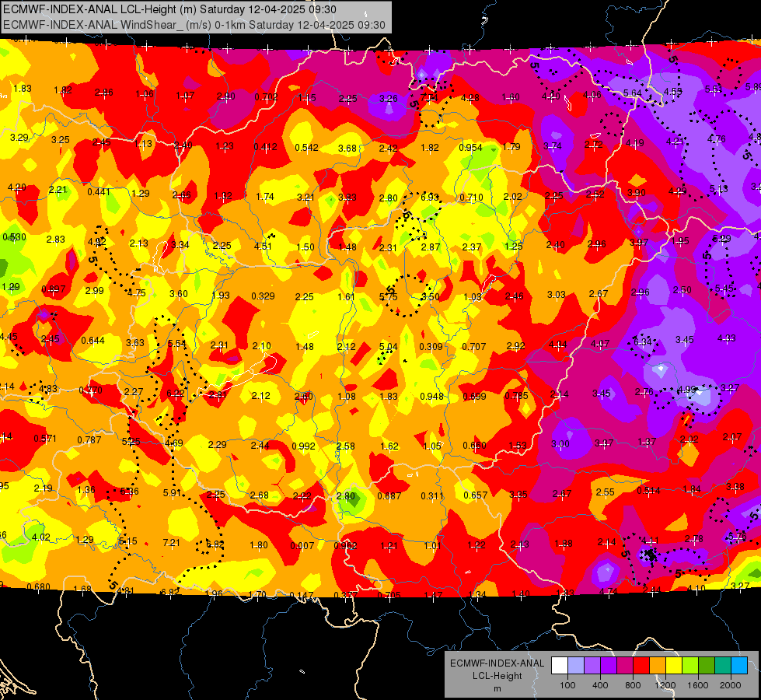Image resolution: width=761 pixels, height=700 pixels.
Task: Click the ECMWF-INDEX-ANAL legend heading
Action: tap(497, 663)
